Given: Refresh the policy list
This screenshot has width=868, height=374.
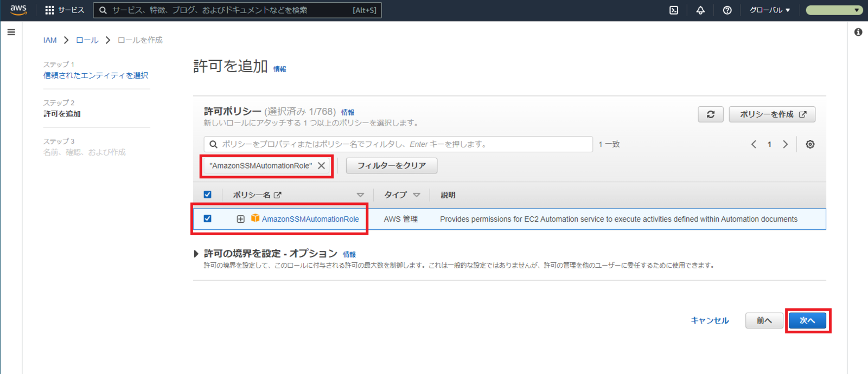Looking at the screenshot, I should tap(711, 114).
